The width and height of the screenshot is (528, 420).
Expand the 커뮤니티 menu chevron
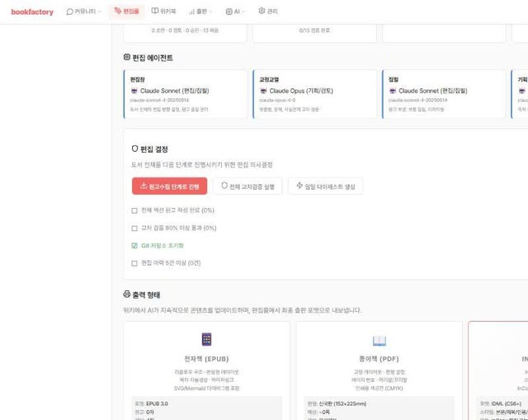coord(100,12)
